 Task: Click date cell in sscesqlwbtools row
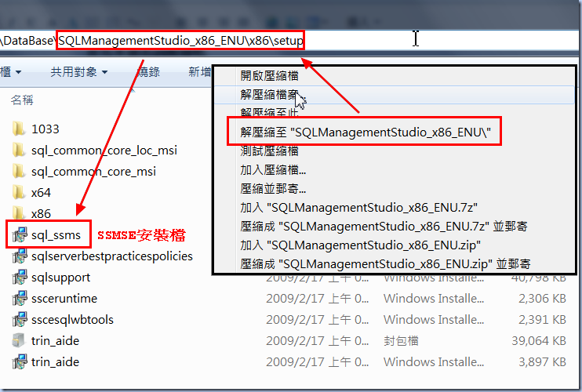tap(318, 319)
